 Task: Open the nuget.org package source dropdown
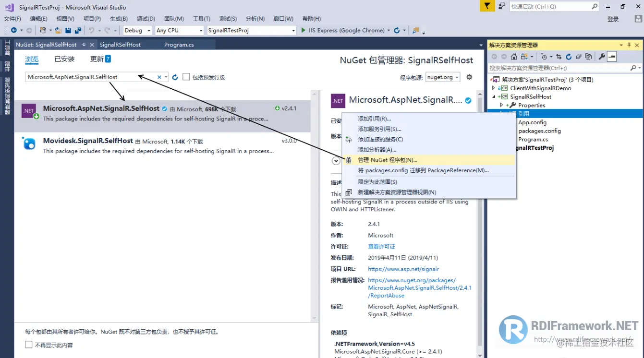[x=457, y=77]
